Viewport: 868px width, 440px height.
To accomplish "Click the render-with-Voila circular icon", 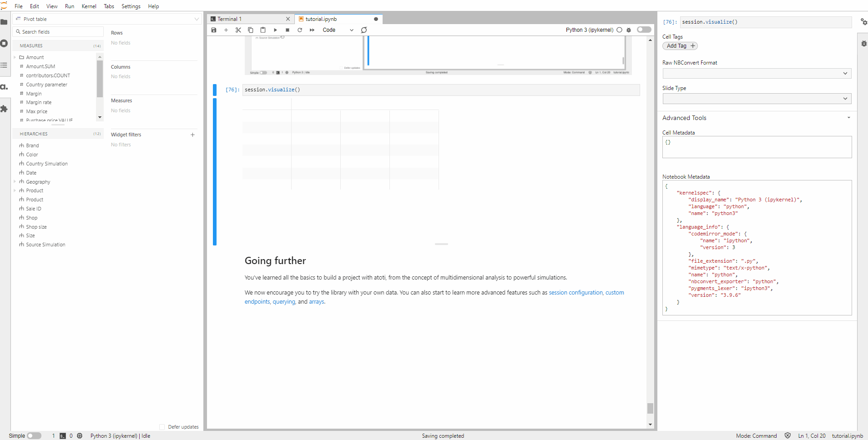I will (364, 30).
